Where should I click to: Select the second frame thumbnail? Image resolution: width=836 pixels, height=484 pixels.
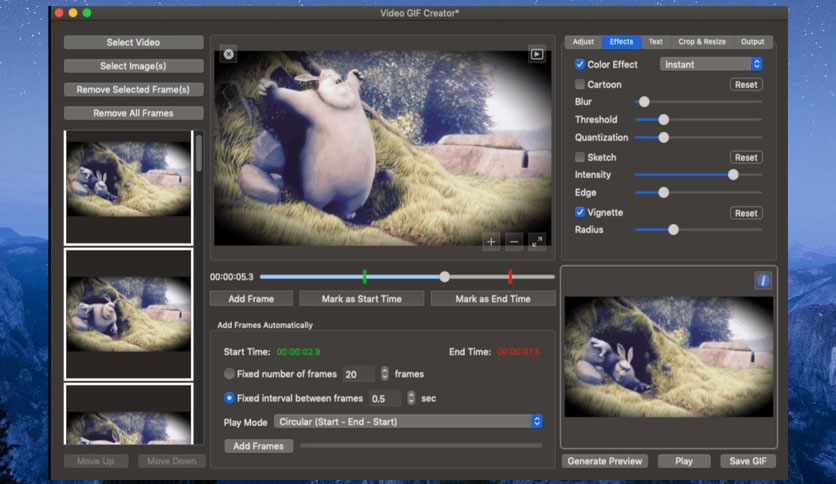[128, 314]
